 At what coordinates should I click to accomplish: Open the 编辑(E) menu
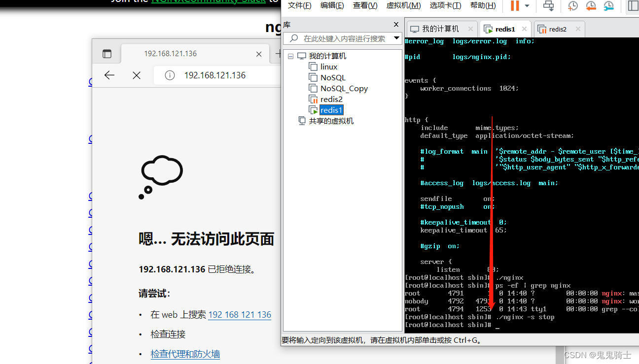click(332, 5)
